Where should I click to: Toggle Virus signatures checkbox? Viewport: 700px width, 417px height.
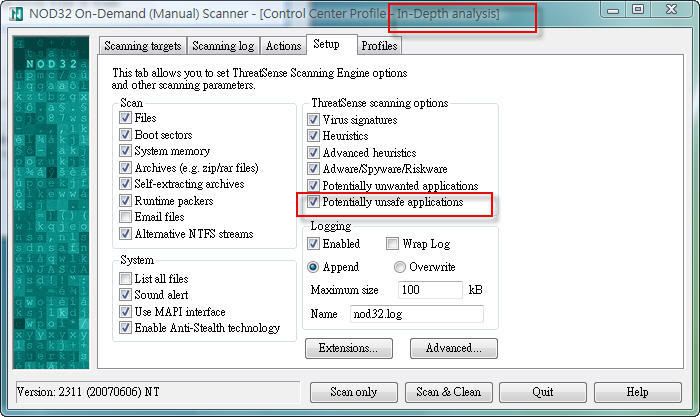click(x=313, y=120)
